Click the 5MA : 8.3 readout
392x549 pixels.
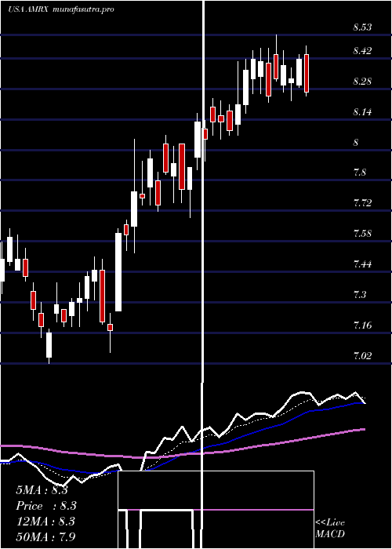[x=42, y=490]
